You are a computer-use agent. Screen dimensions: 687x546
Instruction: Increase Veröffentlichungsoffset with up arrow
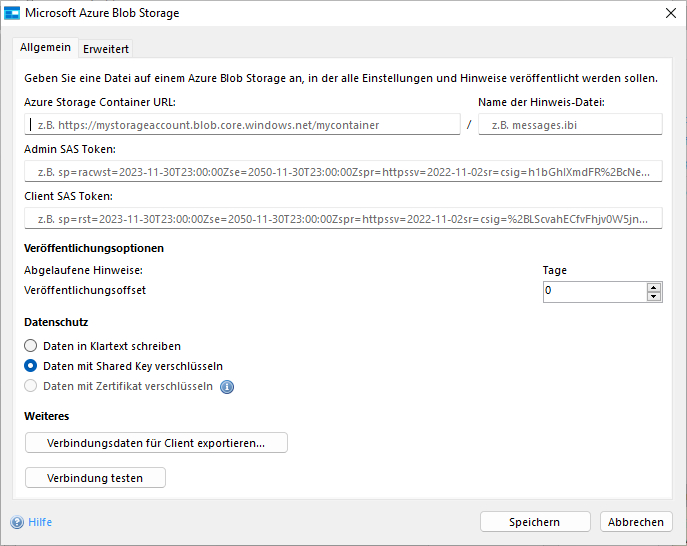(x=654, y=287)
